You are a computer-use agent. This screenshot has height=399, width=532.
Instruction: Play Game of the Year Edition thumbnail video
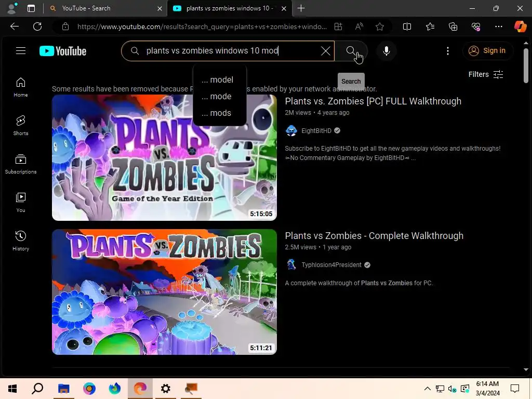click(x=164, y=158)
